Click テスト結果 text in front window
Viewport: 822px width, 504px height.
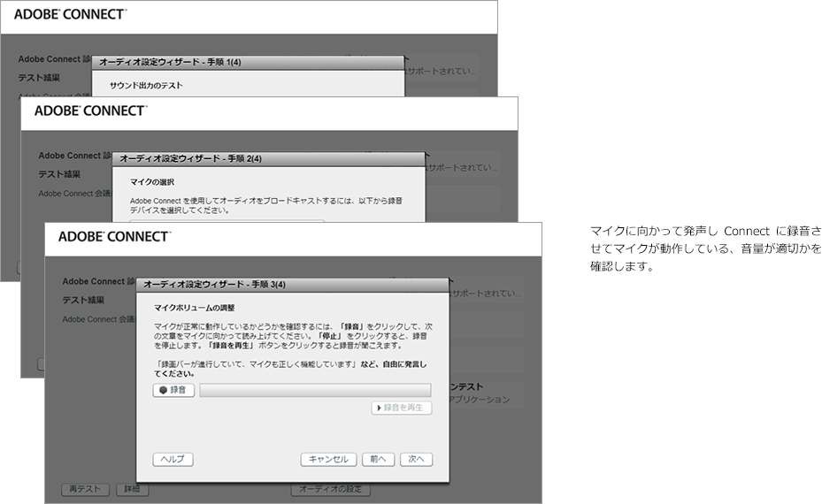click(x=83, y=301)
